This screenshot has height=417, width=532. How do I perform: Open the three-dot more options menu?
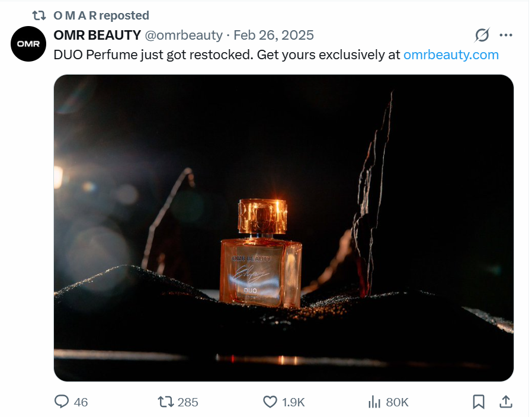(x=505, y=35)
